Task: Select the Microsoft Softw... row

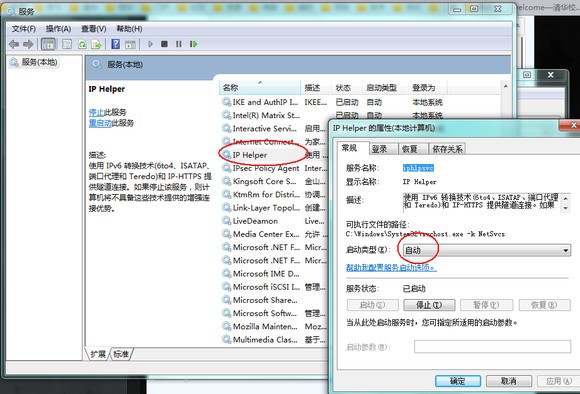Action: (274, 313)
